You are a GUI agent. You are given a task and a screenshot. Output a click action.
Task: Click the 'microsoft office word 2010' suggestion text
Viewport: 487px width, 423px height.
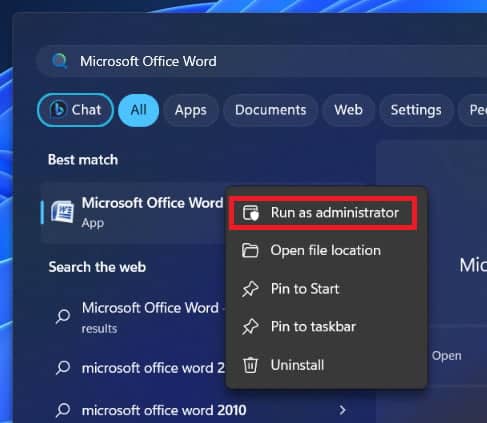tap(164, 410)
